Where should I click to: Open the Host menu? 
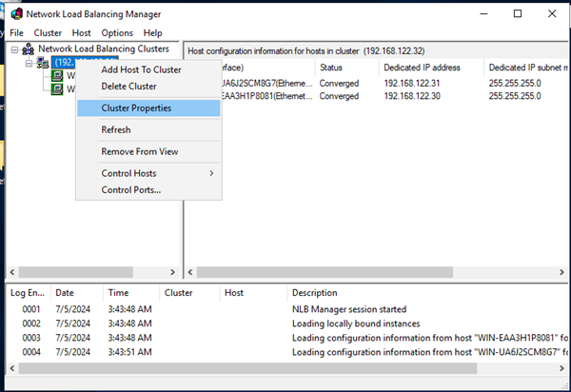click(81, 33)
